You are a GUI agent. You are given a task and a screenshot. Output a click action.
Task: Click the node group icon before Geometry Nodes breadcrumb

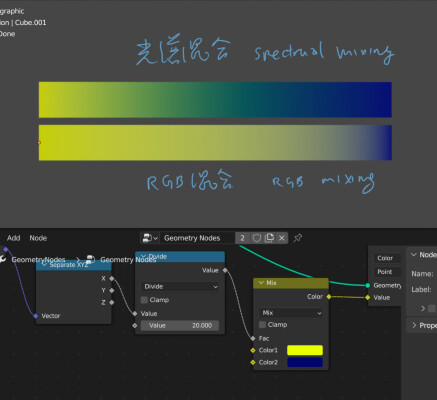click(91, 259)
